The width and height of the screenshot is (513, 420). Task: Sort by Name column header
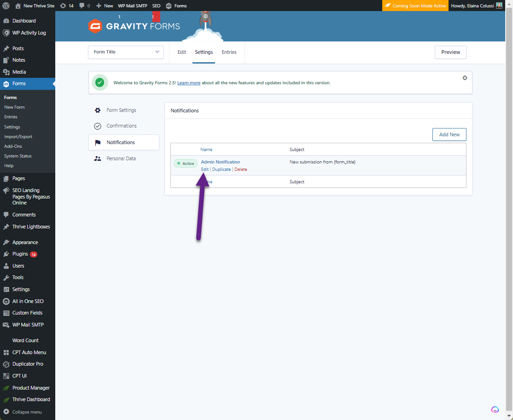pos(206,150)
